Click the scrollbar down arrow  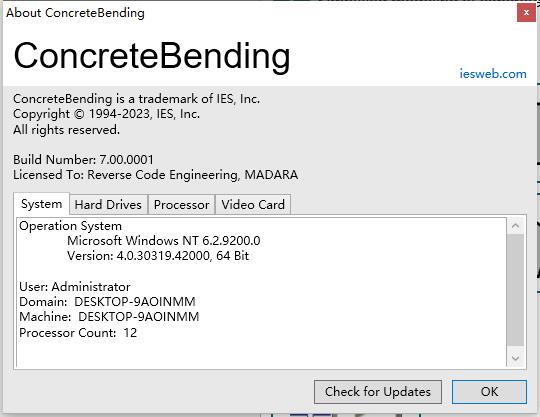tap(515, 358)
